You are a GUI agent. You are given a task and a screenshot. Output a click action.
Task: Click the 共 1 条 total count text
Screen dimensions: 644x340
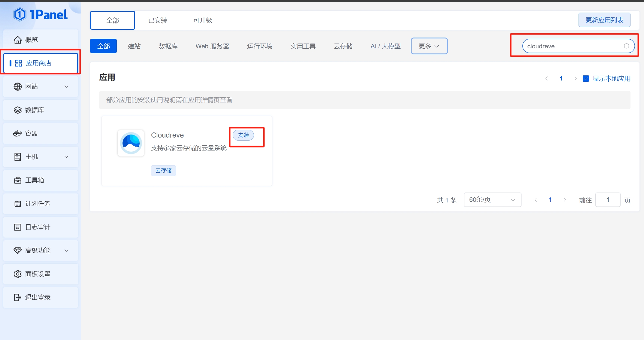pos(447,200)
